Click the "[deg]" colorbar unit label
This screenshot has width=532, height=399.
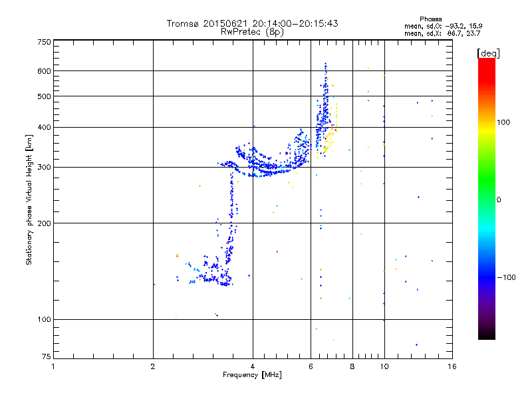coord(488,53)
